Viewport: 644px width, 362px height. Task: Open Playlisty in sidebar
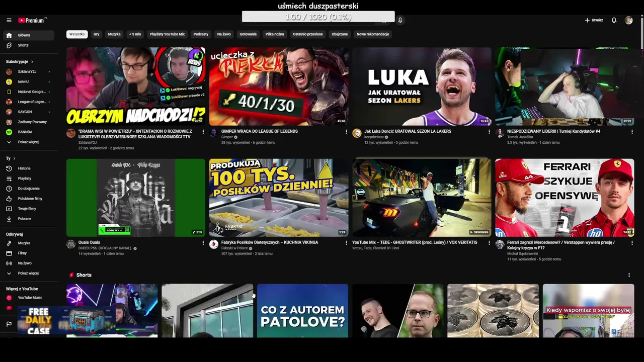(28, 178)
